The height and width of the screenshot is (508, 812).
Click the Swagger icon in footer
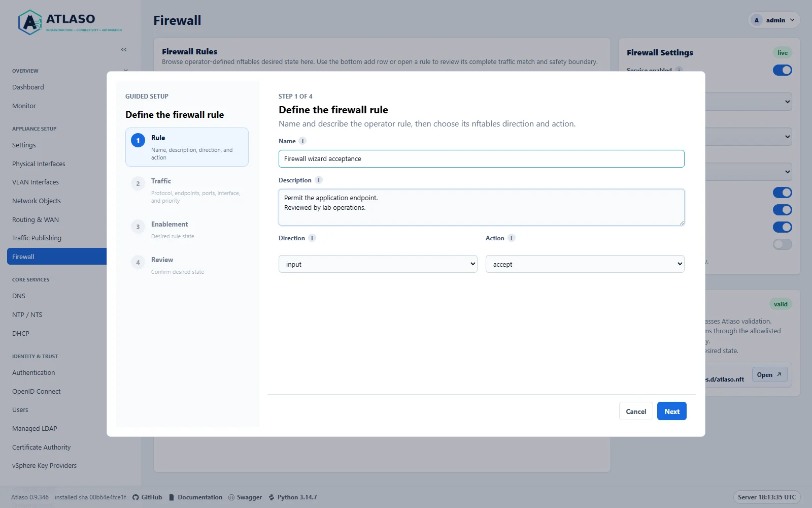[231, 497]
